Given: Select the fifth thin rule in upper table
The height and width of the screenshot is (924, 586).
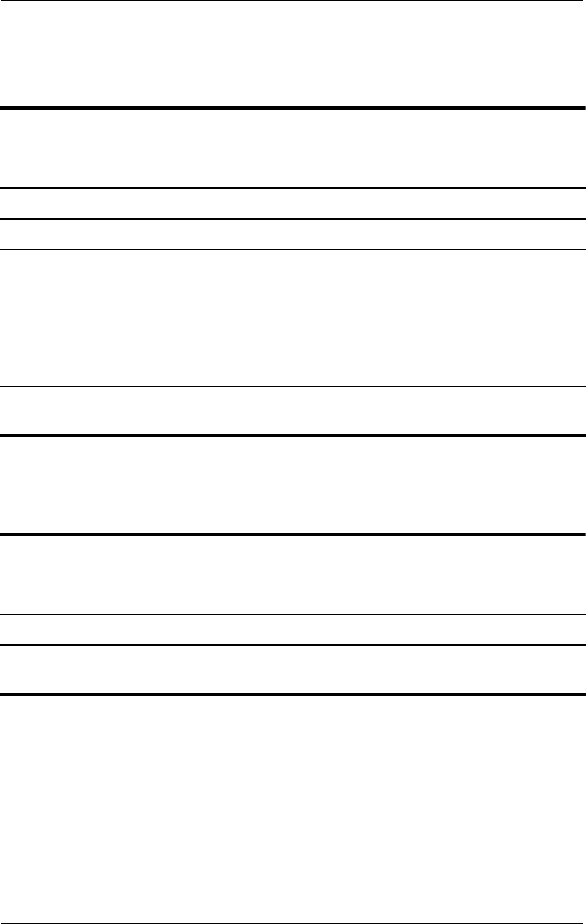Looking at the screenshot, I should coord(293,387).
